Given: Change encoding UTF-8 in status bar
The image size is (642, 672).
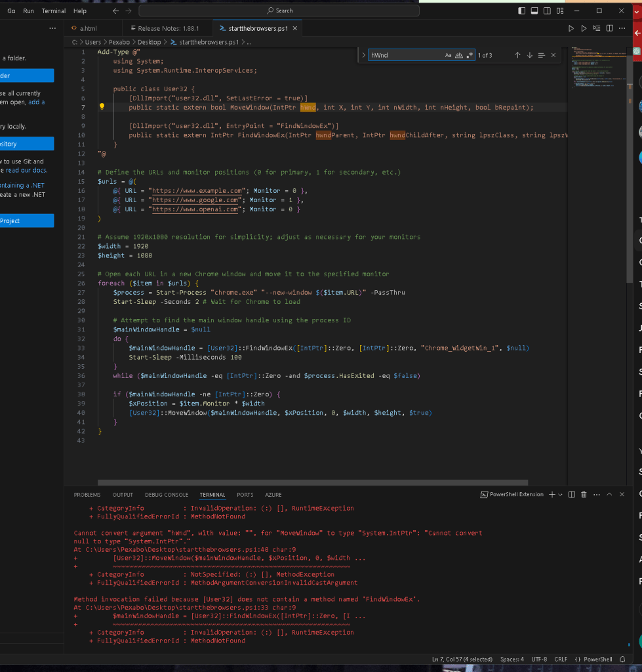Looking at the screenshot, I should (x=539, y=659).
